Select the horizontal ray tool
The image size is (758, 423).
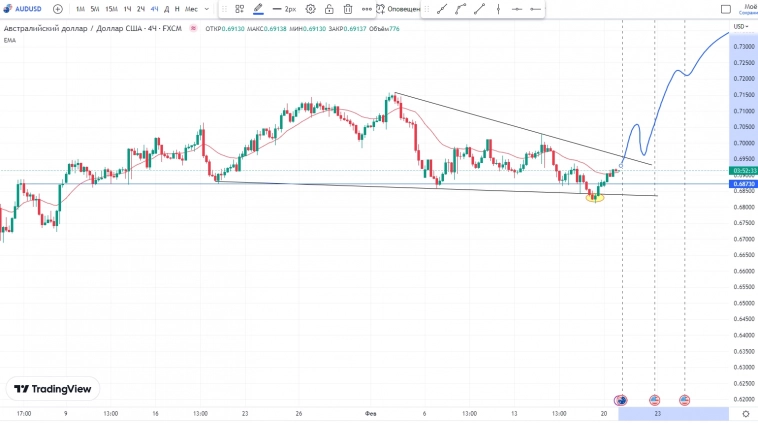click(535, 9)
